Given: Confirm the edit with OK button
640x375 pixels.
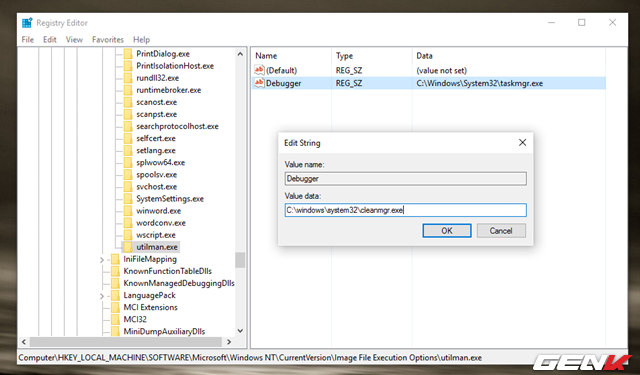Looking at the screenshot, I should pyautogui.click(x=447, y=231).
